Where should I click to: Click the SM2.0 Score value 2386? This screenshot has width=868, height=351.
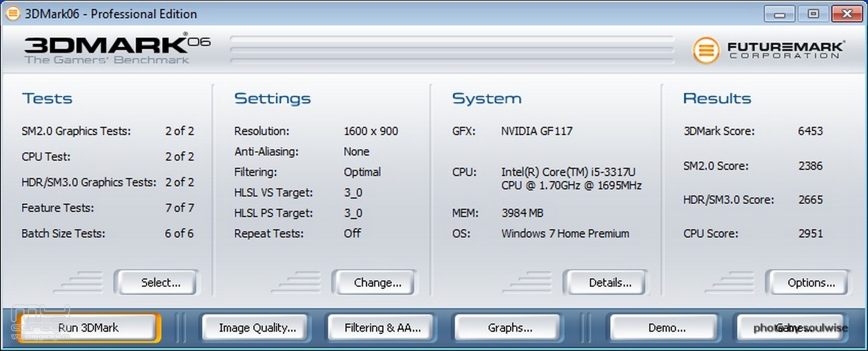810,166
